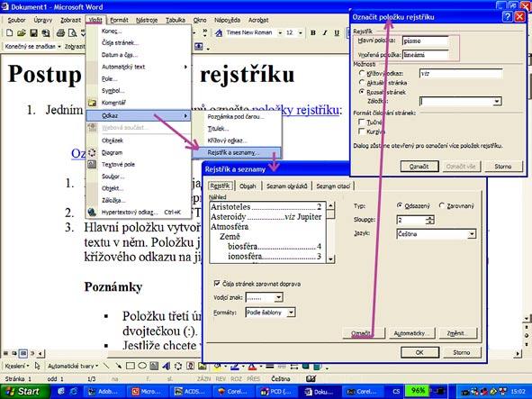Open Konečný se značkami review dropdown
Viewport: 532px width, 399px height.
[x=59, y=47]
